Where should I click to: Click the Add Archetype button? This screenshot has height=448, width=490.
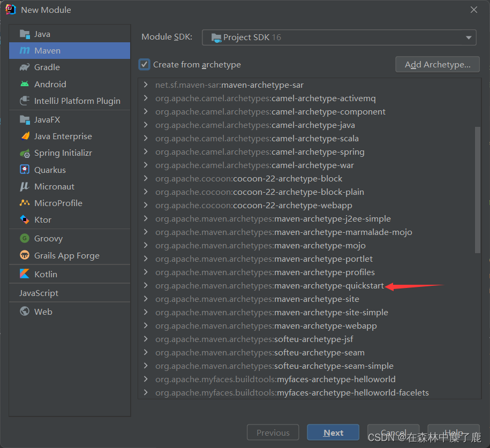(x=438, y=64)
